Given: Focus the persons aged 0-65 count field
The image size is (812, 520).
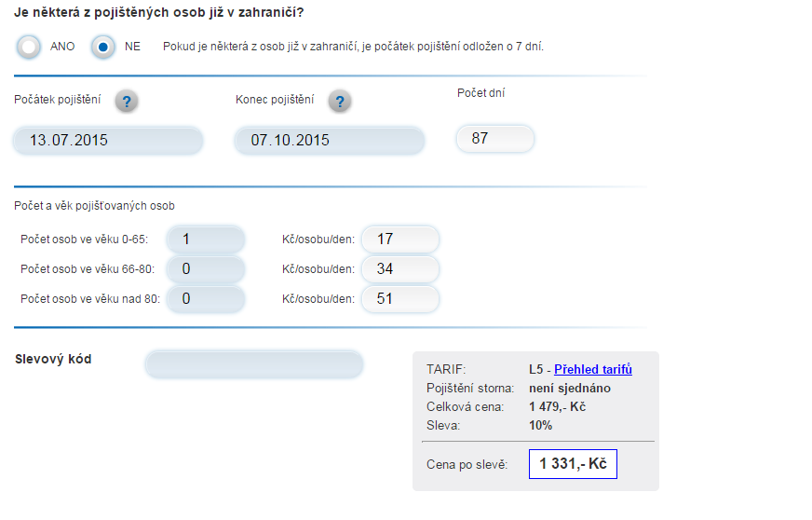Looking at the screenshot, I should pyautogui.click(x=206, y=239).
